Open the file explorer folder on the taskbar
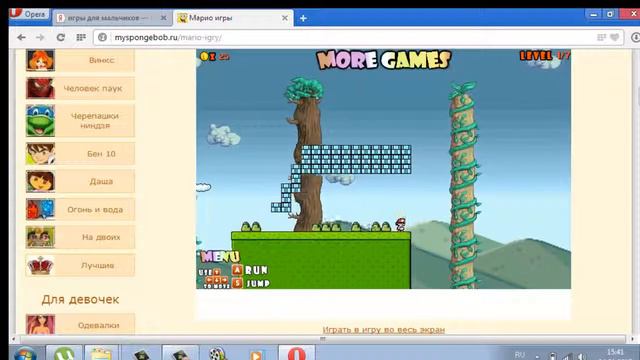This screenshot has height=360, width=640. click(x=101, y=353)
